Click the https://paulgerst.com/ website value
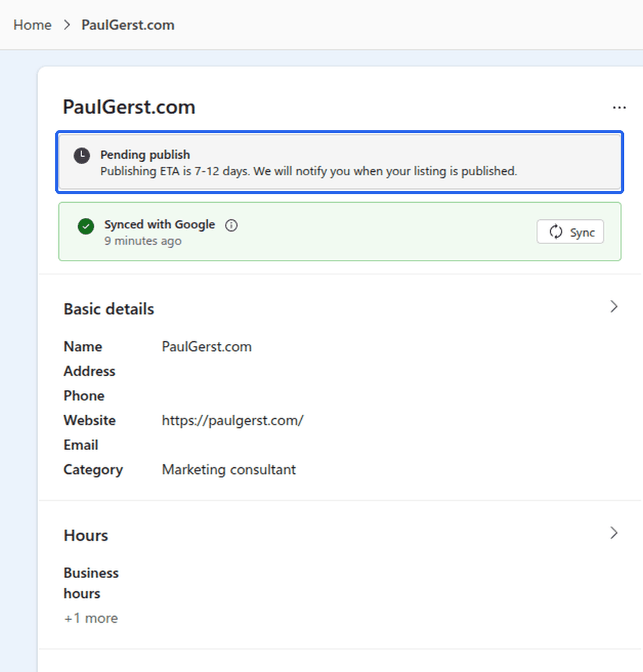This screenshot has width=643, height=672. [233, 421]
